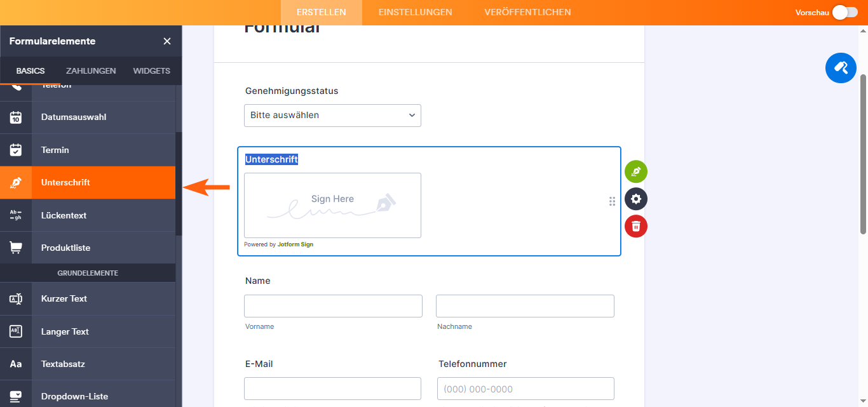Add Langer Text element

pyautogui.click(x=88, y=331)
